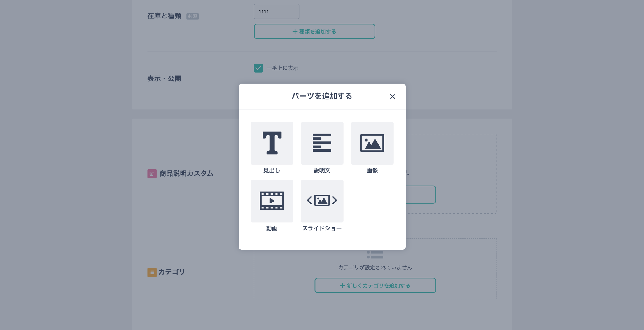Click the スライドショー caption under slideshow icon
The image size is (644, 330).
322,228
